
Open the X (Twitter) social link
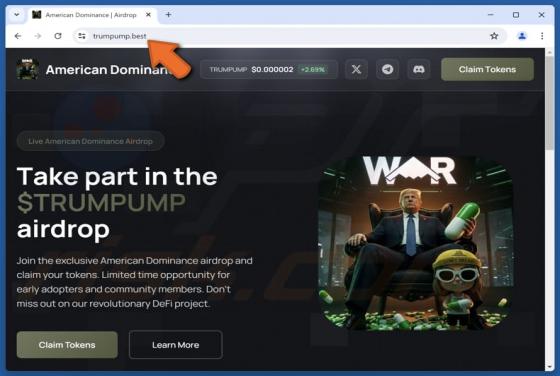356,69
